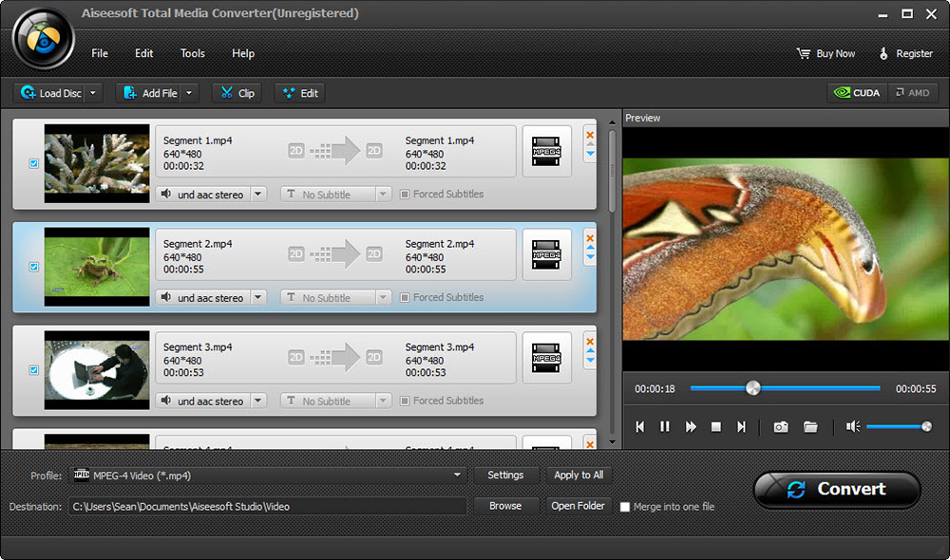Mute preview audio speaker icon
Screen dimensions: 950x560
853,427
